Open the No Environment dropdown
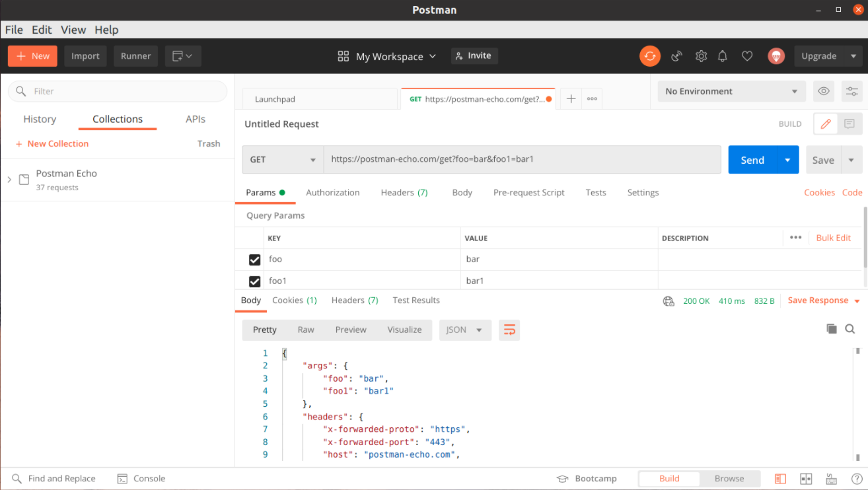868x490 pixels. [731, 91]
